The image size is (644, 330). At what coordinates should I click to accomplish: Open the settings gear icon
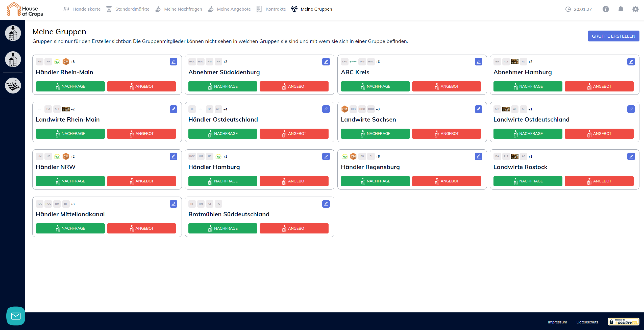tap(635, 9)
